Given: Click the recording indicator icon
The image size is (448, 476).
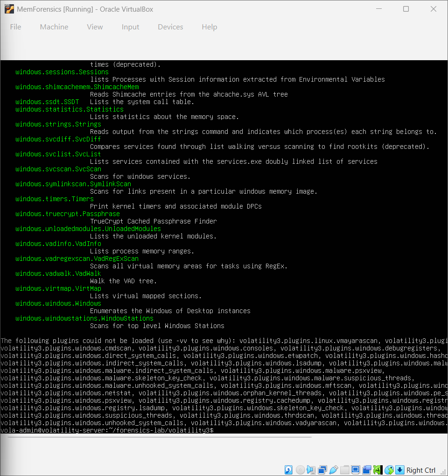Looking at the screenshot, I should [x=367, y=469].
